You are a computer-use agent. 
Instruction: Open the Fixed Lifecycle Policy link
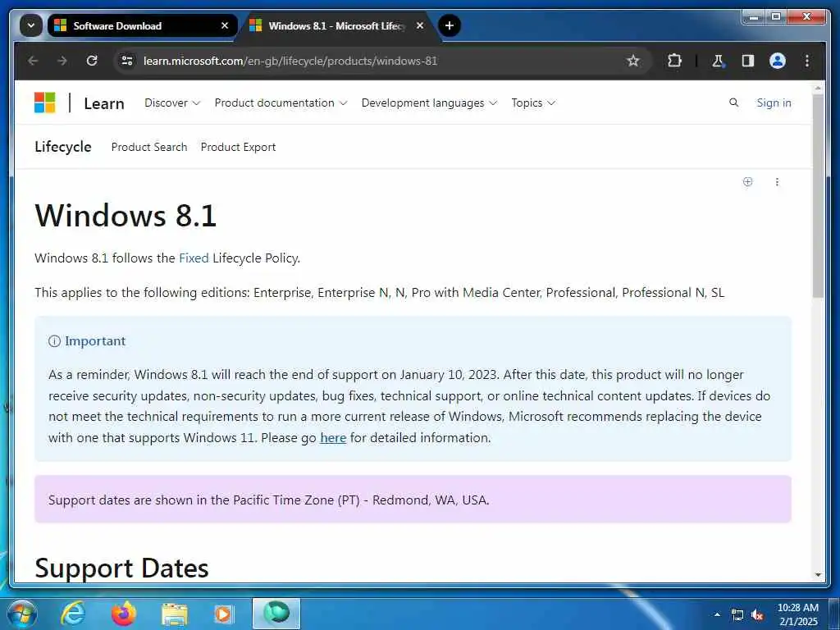[x=194, y=258]
